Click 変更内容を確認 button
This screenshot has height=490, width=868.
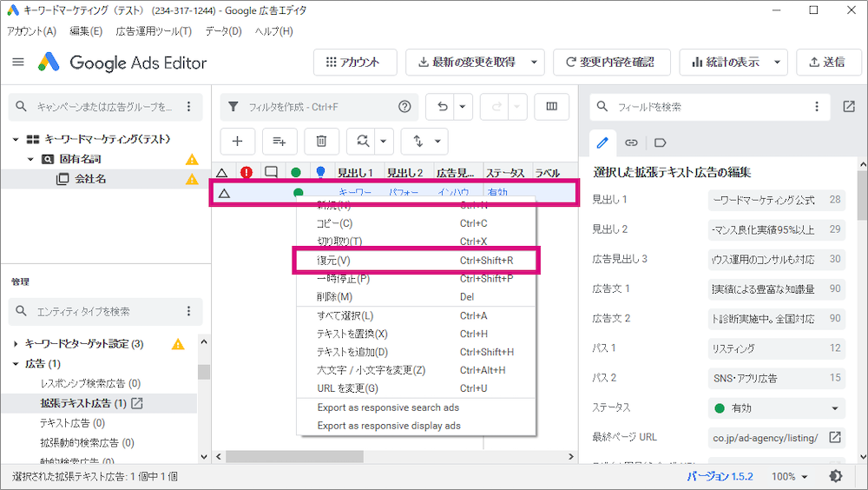pos(612,62)
